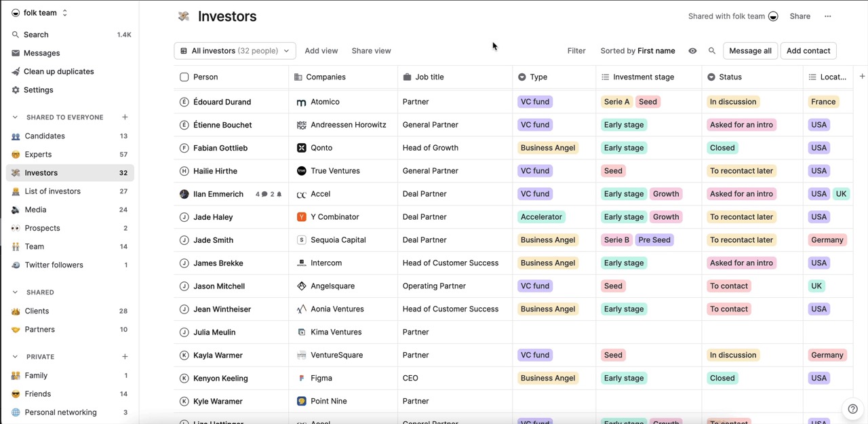Open sort options Sorted by First name

637,51
